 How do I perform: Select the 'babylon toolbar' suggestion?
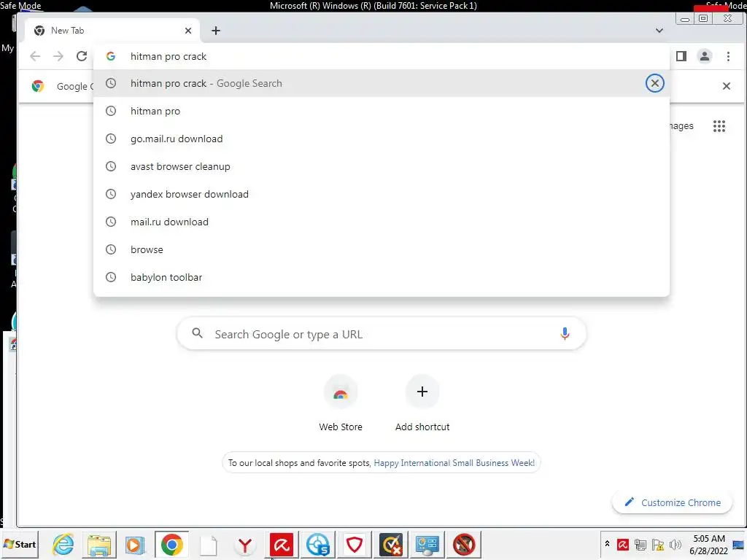point(381,276)
